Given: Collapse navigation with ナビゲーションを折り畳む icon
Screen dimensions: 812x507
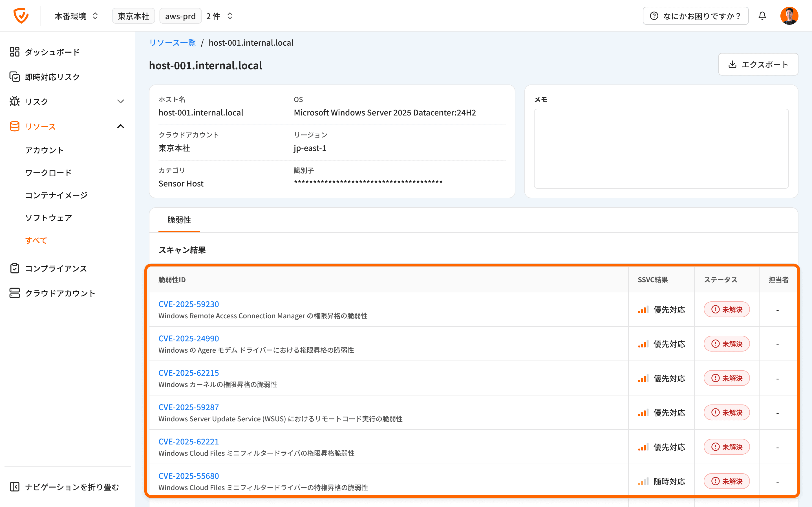Looking at the screenshot, I should point(14,486).
